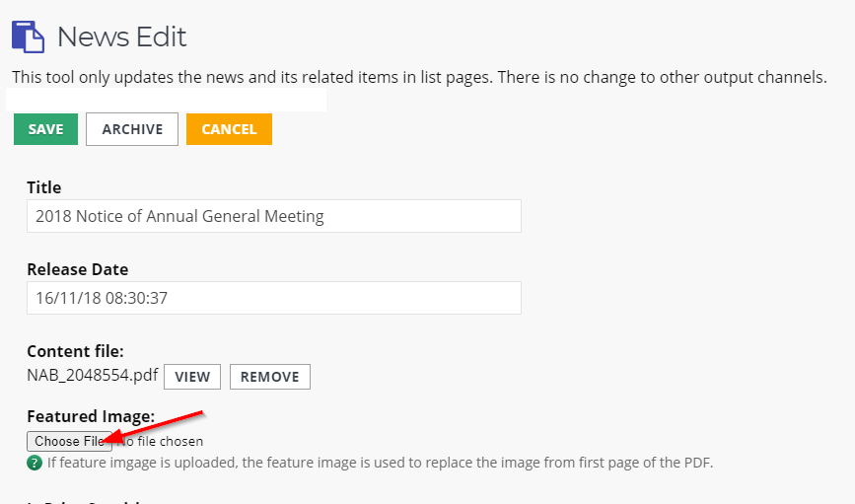Archive this news item
The height and width of the screenshot is (504, 855).
pyautogui.click(x=132, y=129)
